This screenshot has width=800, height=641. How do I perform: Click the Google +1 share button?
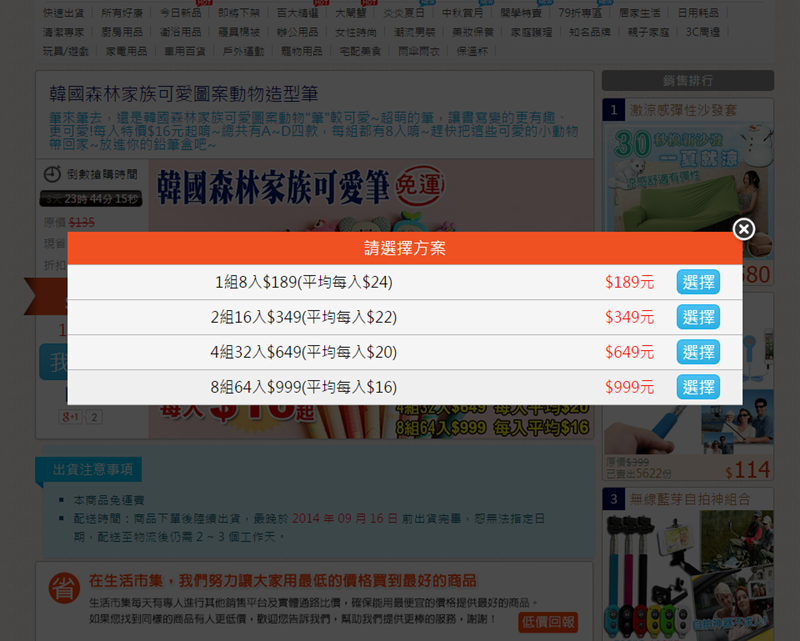70,417
